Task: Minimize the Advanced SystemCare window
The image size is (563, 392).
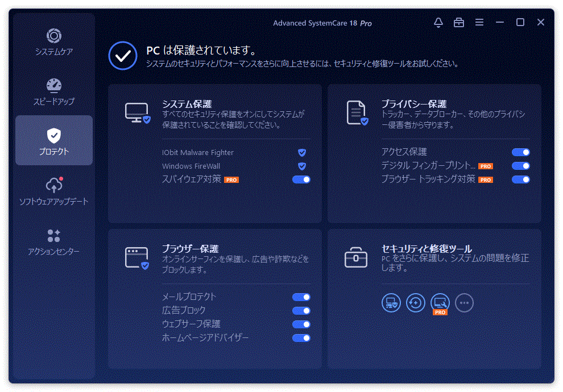Action: [499, 23]
